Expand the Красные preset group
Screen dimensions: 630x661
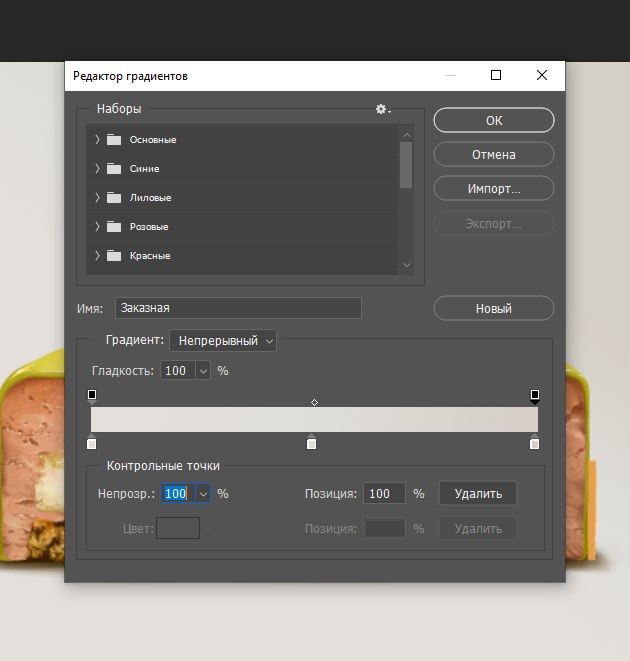(97, 256)
